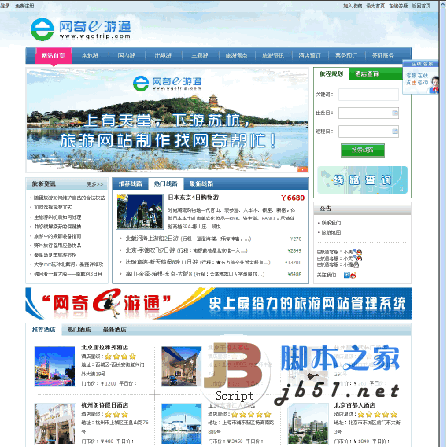446x447 pixels.
Task: Chat via QQ penguin icon on second service row
Action: click(x=359, y=258)
